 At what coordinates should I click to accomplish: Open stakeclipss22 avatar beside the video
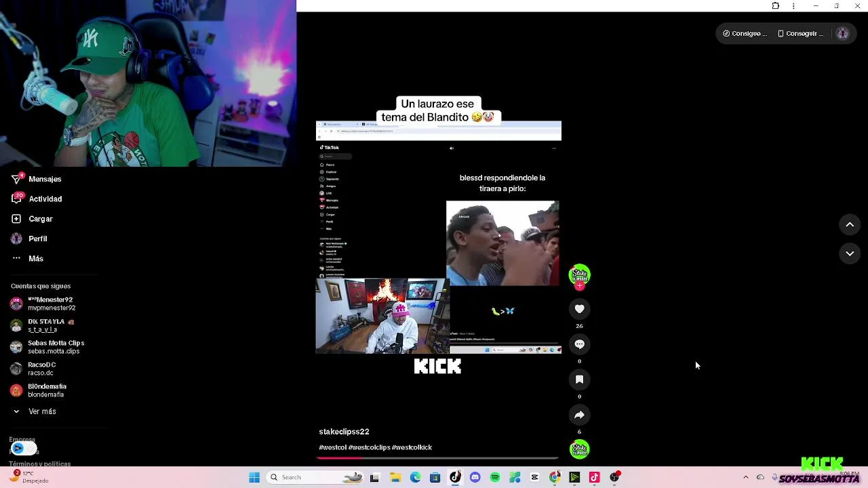(x=579, y=275)
